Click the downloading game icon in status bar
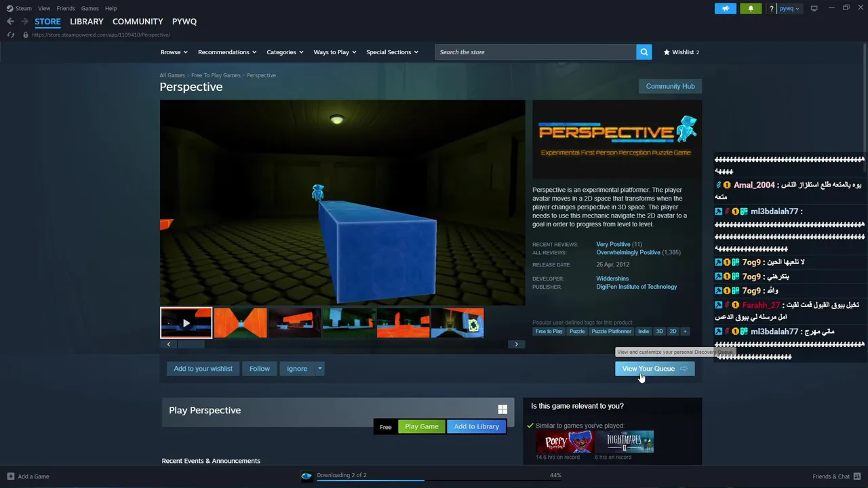 click(307, 476)
